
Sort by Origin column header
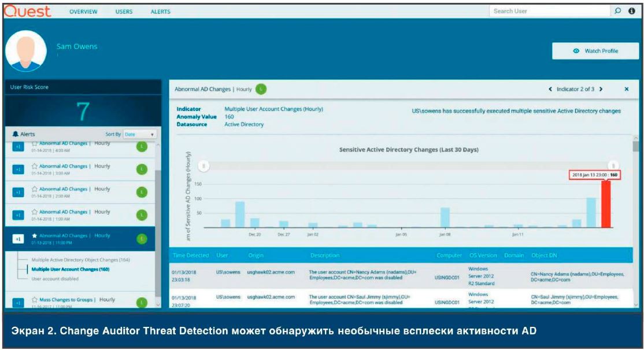coord(256,255)
